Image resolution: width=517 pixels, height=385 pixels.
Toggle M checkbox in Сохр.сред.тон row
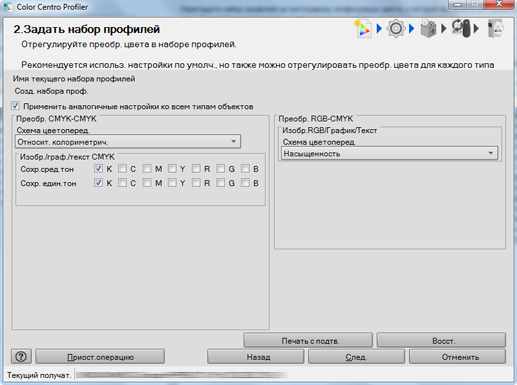coord(147,169)
